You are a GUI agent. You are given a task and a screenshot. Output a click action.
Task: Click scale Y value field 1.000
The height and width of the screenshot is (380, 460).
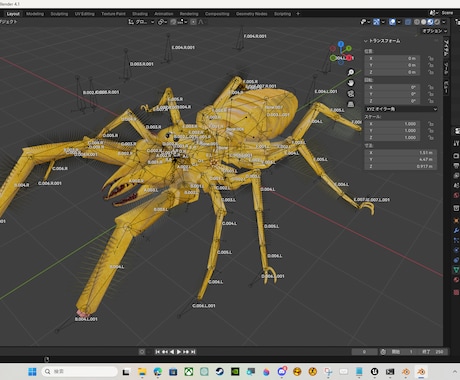tap(392, 130)
